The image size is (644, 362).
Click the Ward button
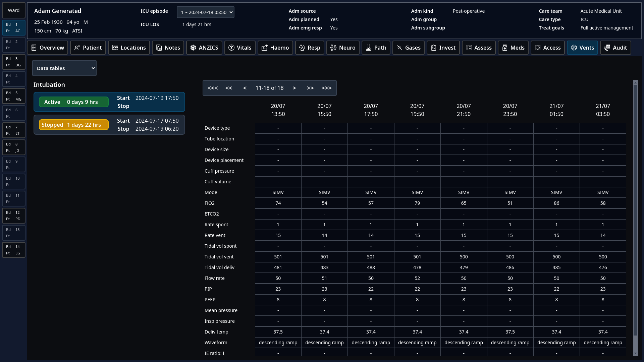tap(14, 10)
